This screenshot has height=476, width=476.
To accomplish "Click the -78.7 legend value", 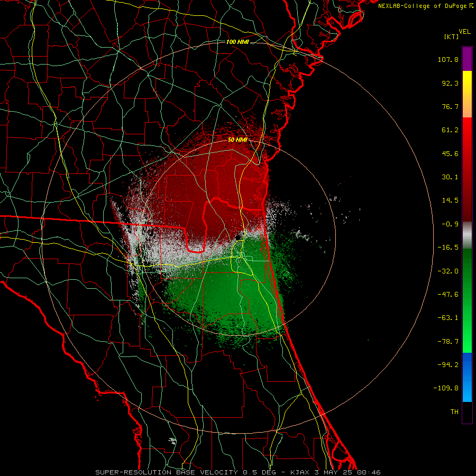I will click(x=448, y=342).
